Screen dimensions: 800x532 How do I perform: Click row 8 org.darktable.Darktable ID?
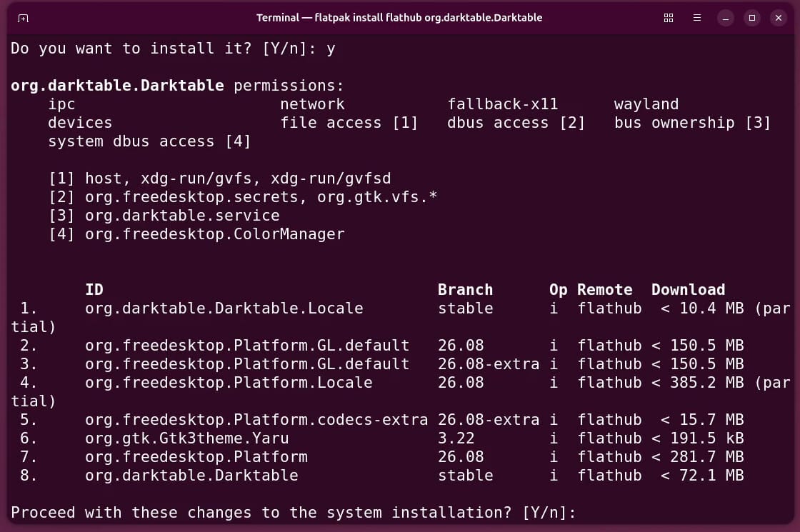point(191,476)
